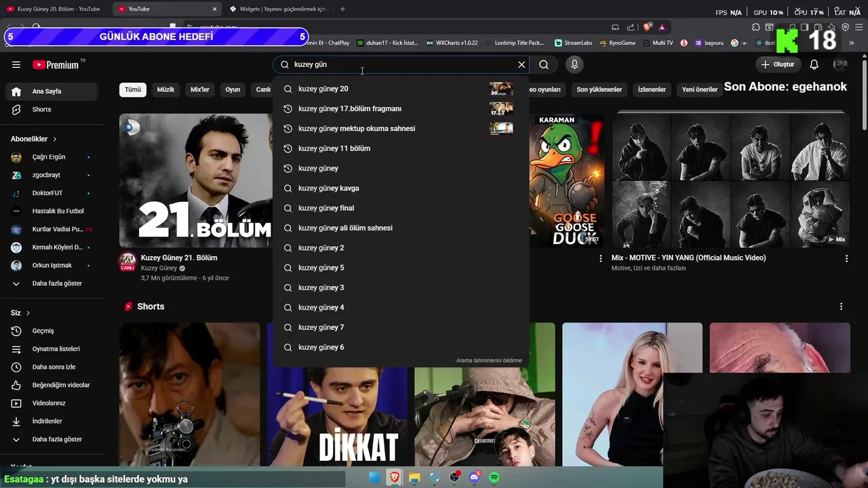
Task: Select the Oyun filter chip
Action: click(233, 89)
